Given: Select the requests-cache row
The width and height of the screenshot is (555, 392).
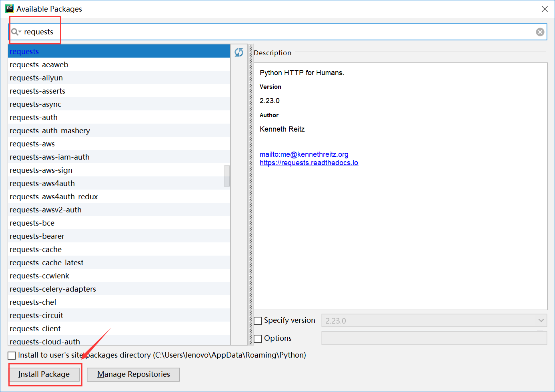Looking at the screenshot, I should 119,249.
